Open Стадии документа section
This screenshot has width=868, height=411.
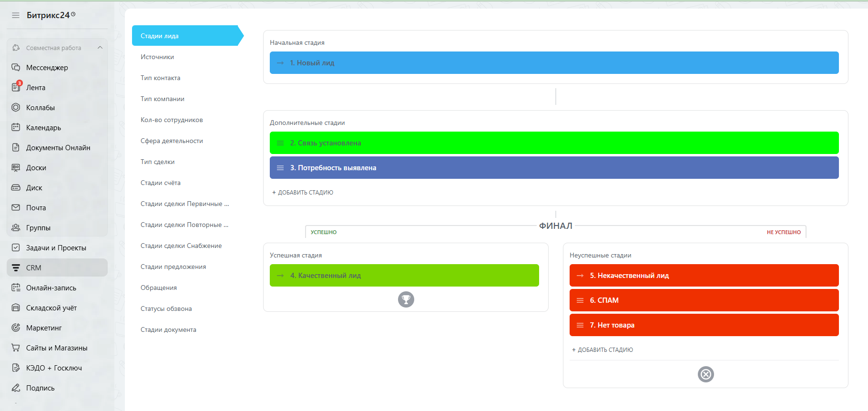168,329
